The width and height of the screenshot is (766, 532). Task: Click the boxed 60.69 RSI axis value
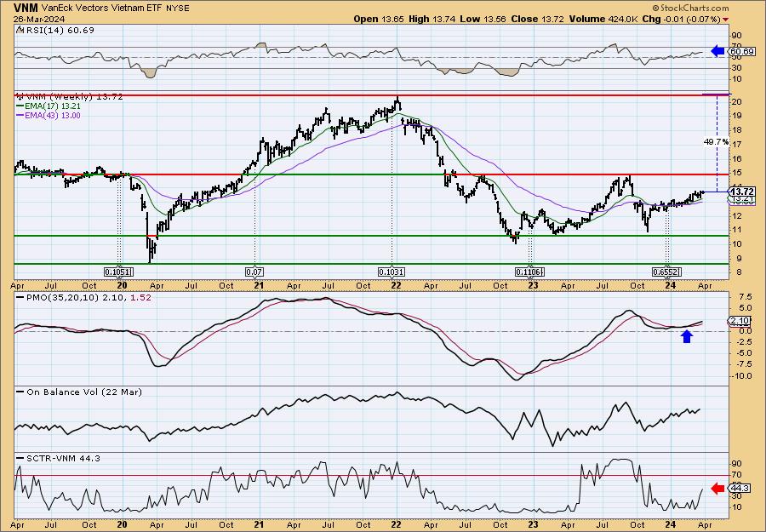(x=741, y=51)
